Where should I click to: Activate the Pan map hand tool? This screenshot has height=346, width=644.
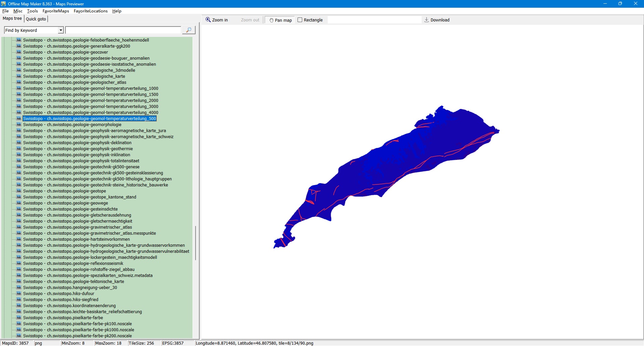pos(280,20)
